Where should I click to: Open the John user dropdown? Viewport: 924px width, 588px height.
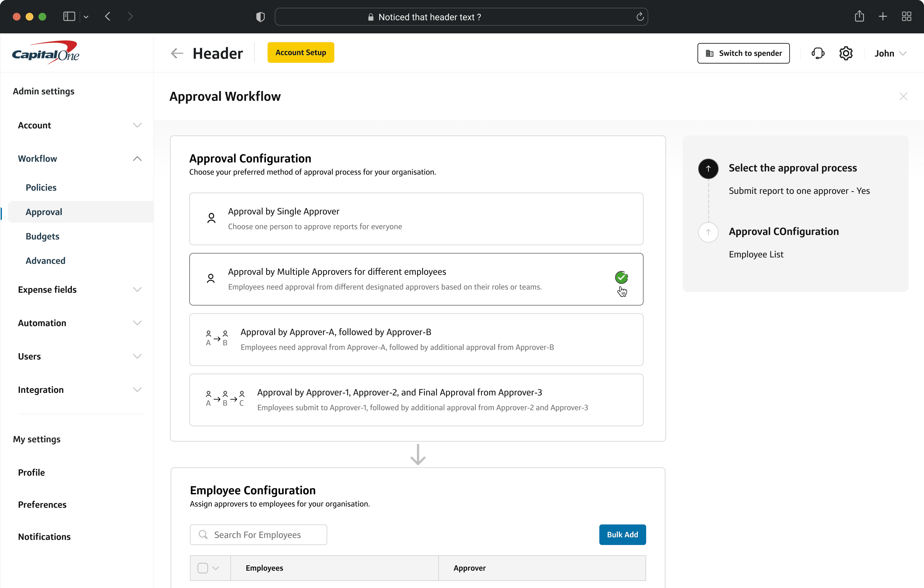(890, 53)
